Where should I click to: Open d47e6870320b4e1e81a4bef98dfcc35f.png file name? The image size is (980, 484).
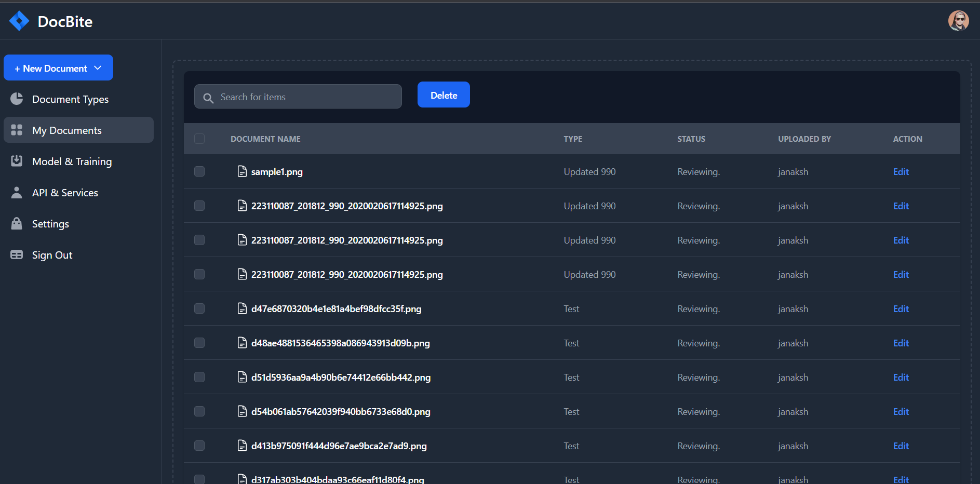(336, 309)
